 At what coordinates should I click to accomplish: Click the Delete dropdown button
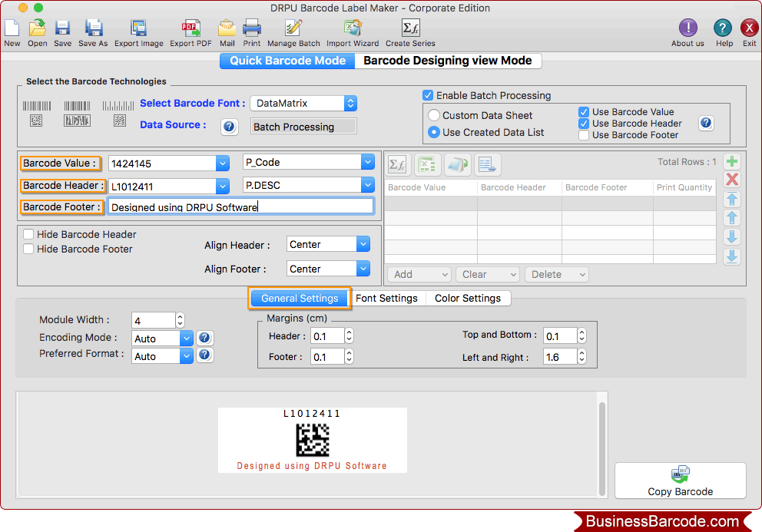pyautogui.click(x=557, y=275)
